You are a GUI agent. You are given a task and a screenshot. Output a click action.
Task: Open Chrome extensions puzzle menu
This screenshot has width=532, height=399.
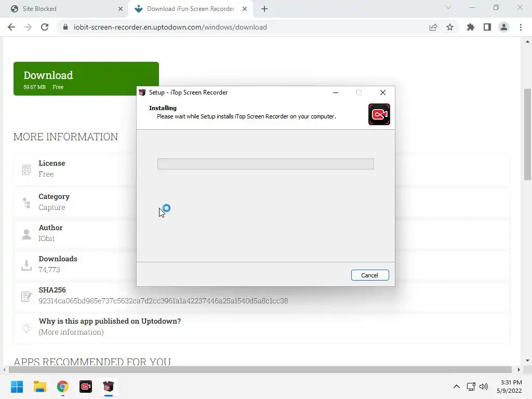[x=471, y=27]
